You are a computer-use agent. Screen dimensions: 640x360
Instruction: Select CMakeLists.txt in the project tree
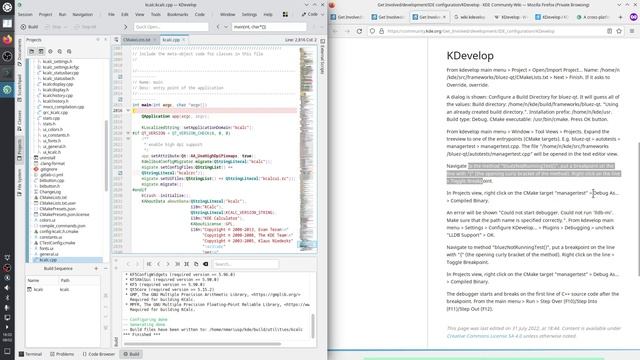point(53,197)
